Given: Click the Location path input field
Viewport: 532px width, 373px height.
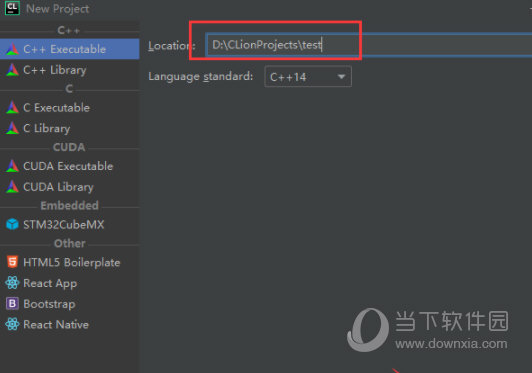Looking at the screenshot, I should pyautogui.click(x=369, y=45).
